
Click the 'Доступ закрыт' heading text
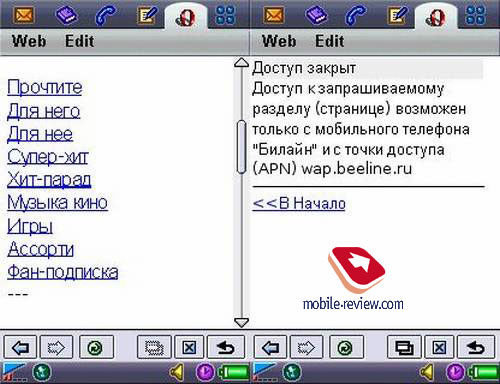[x=304, y=68]
